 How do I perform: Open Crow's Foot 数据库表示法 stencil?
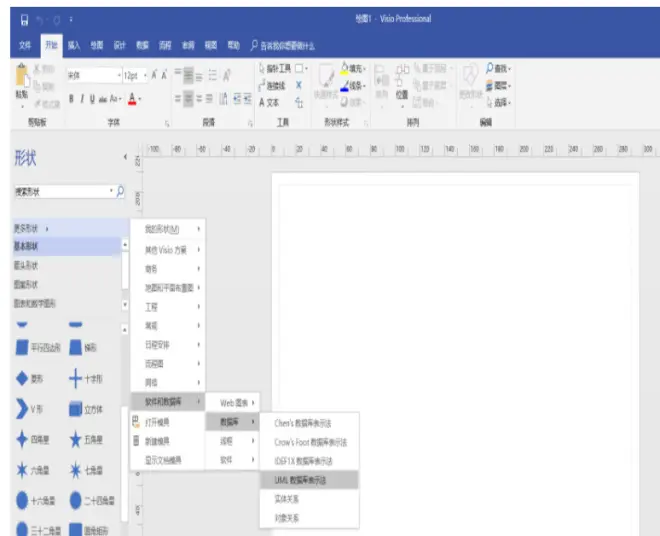pos(310,441)
